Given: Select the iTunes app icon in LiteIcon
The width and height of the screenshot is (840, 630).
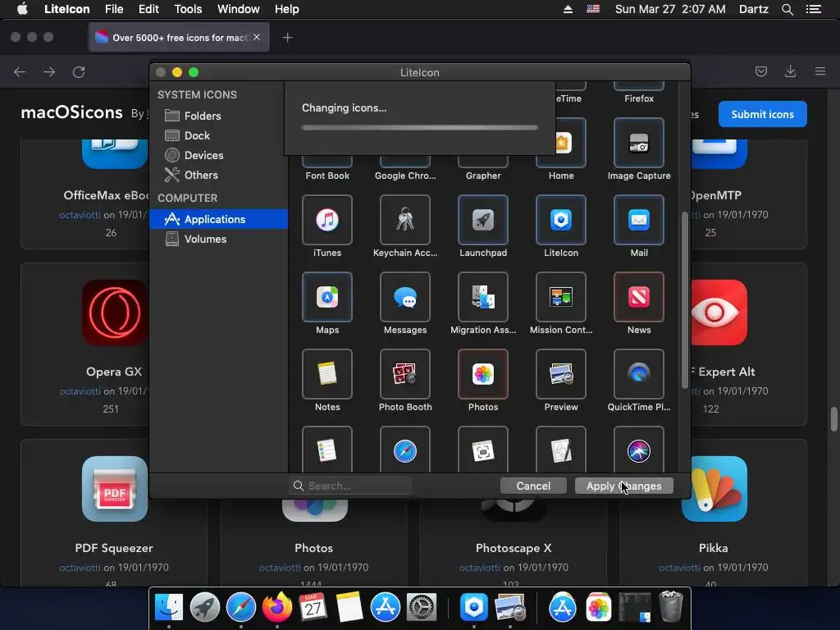Looking at the screenshot, I should [x=326, y=220].
